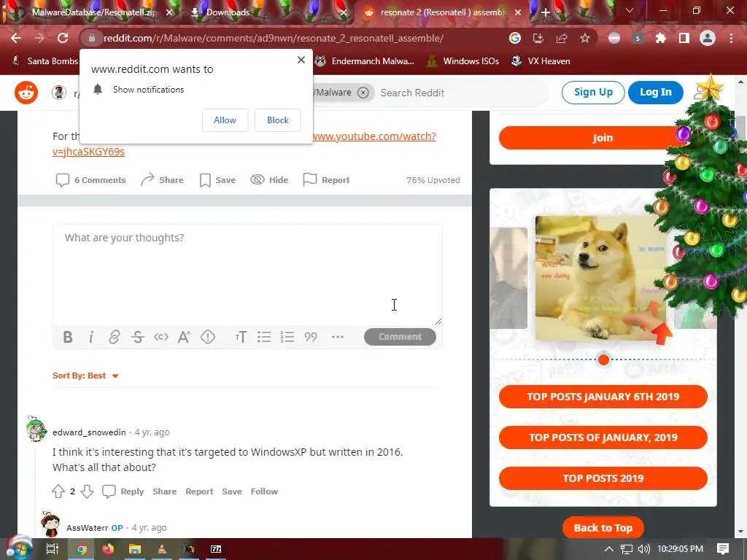
Task: Open Top Posts January 6th 2019
Action: pyautogui.click(x=603, y=397)
